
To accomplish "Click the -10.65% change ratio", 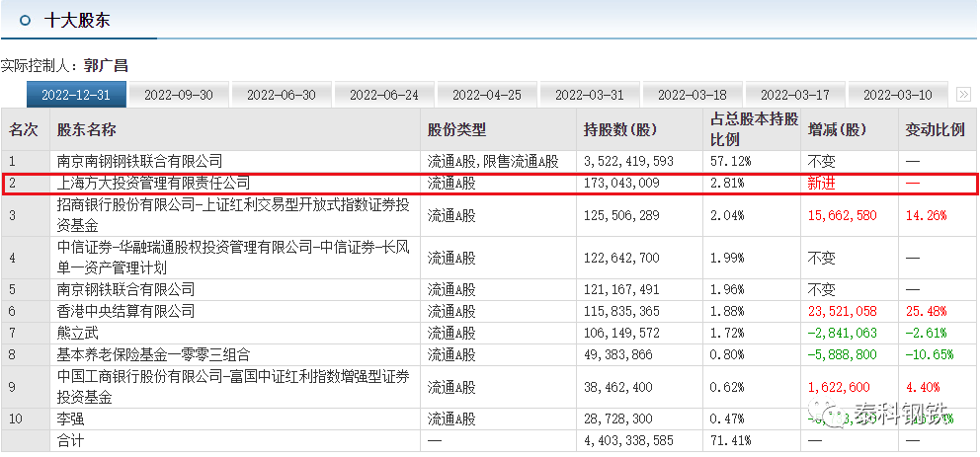I will tap(930, 354).
